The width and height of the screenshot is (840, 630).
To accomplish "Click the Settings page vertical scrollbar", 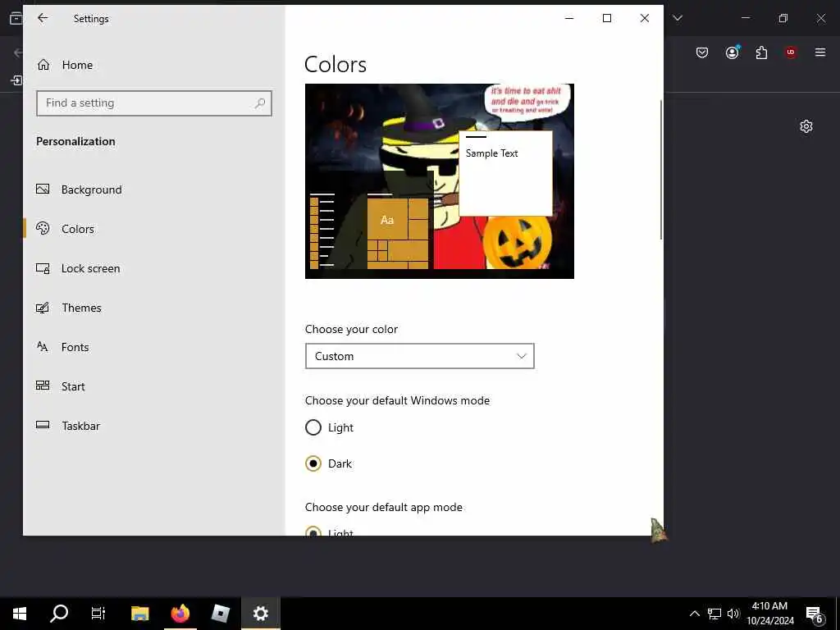I will pos(661,169).
